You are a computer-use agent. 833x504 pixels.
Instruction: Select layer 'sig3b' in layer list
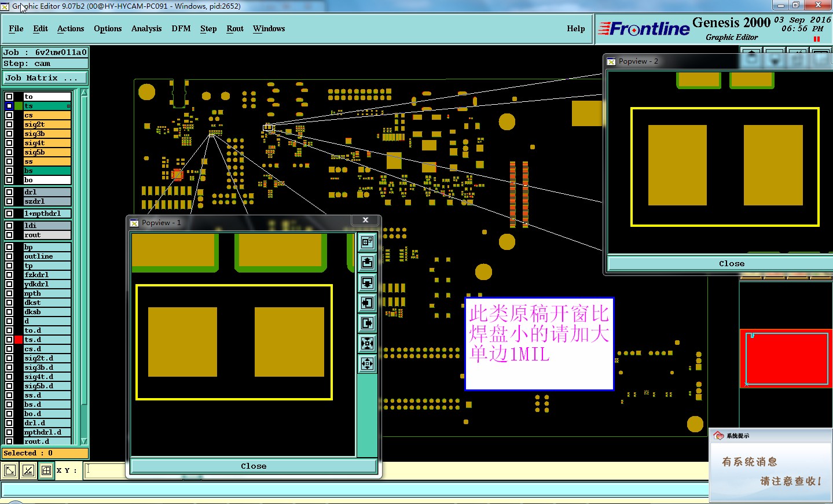point(47,134)
